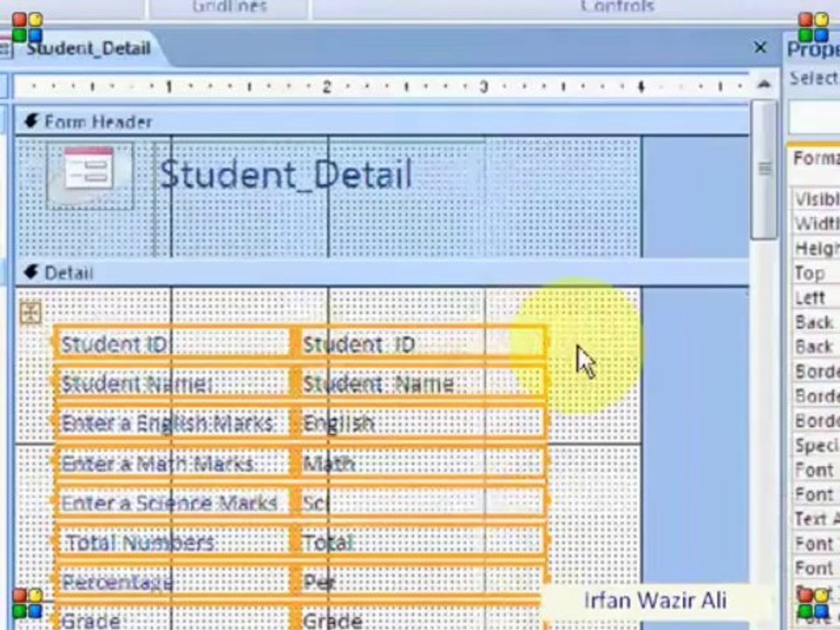Select the Student Name text box

[422, 383]
